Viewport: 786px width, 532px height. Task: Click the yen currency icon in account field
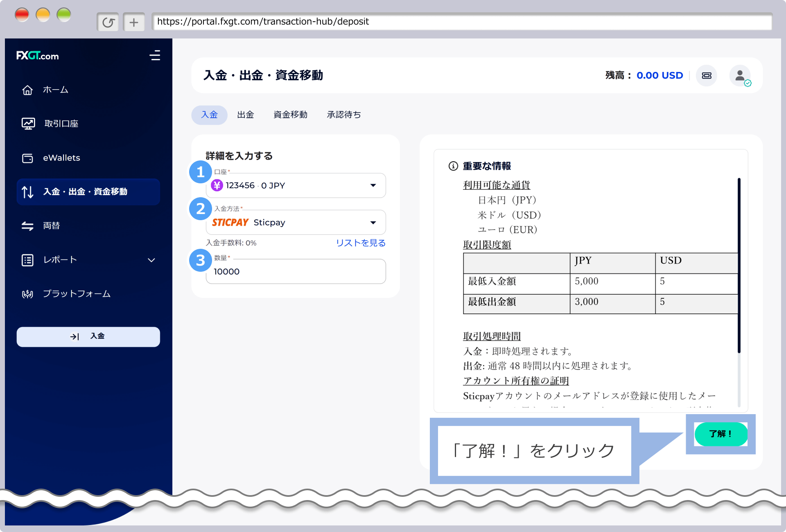click(217, 185)
